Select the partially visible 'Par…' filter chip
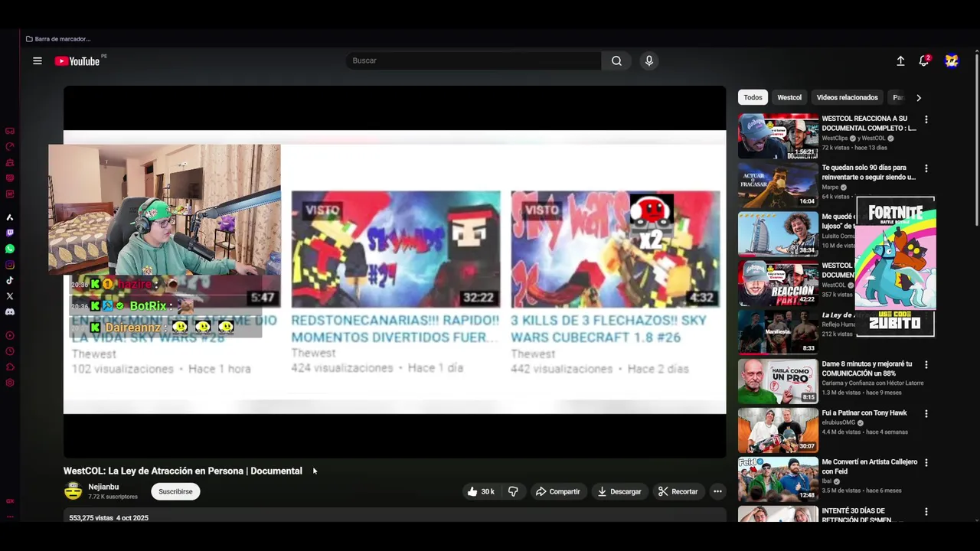This screenshot has width=980, height=551. tap(897, 98)
